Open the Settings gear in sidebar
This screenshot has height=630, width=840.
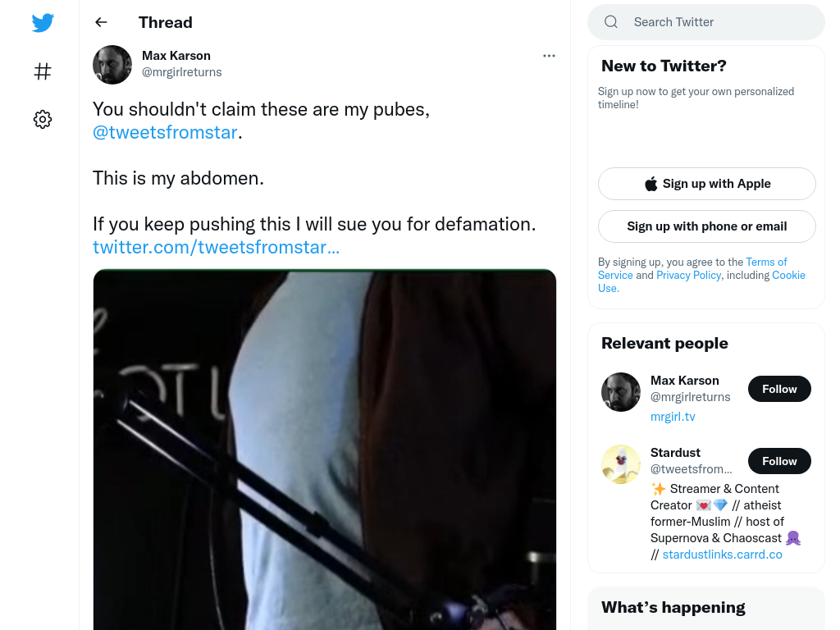43,119
